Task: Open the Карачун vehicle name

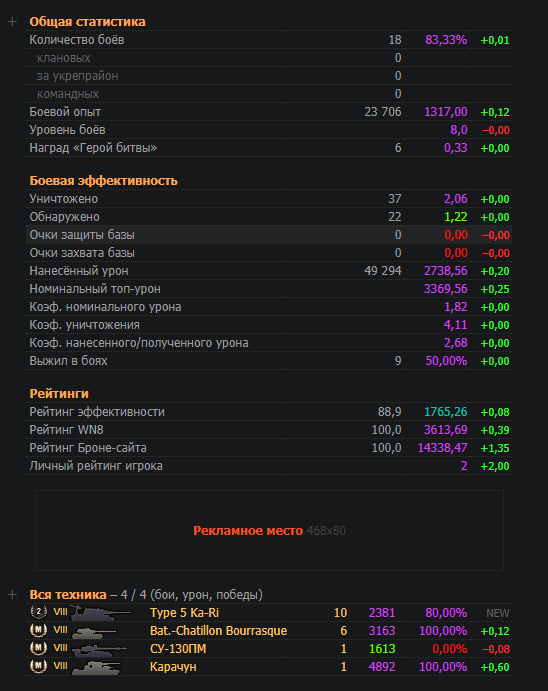Action: (173, 667)
